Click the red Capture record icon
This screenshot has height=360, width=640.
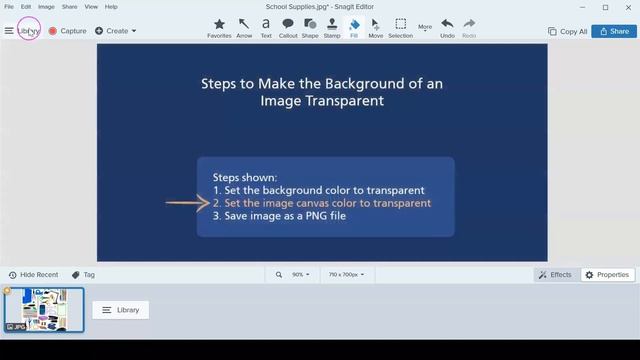tap(53, 31)
